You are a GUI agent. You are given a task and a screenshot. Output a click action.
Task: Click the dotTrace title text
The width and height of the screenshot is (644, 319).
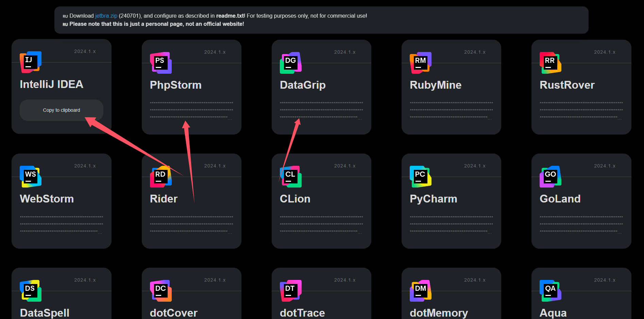point(302,313)
